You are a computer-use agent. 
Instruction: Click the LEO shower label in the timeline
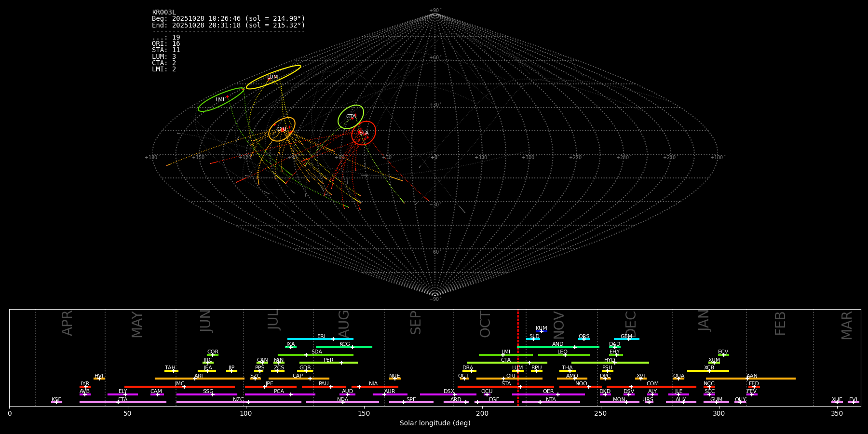563,352
